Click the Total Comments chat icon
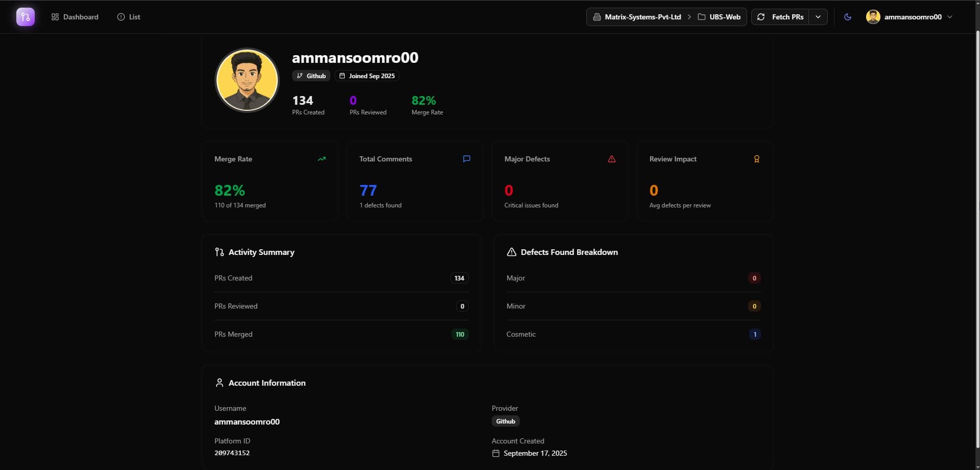The image size is (980, 470). 467,159
